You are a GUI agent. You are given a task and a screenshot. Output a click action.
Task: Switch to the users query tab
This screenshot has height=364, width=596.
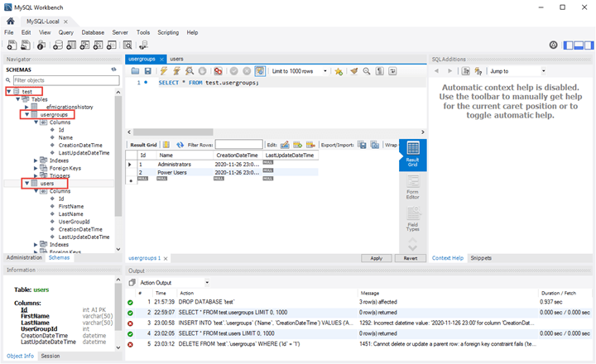176,59
